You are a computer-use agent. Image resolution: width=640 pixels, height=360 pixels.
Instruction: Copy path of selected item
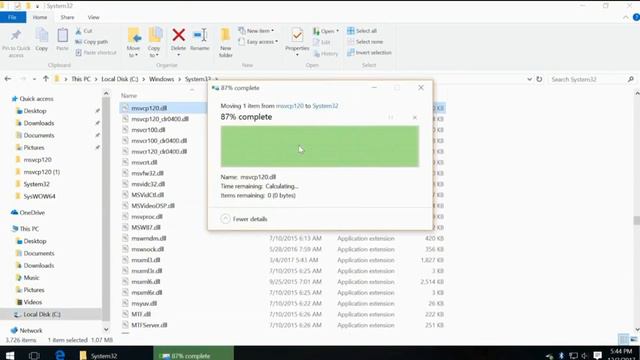tap(91, 42)
